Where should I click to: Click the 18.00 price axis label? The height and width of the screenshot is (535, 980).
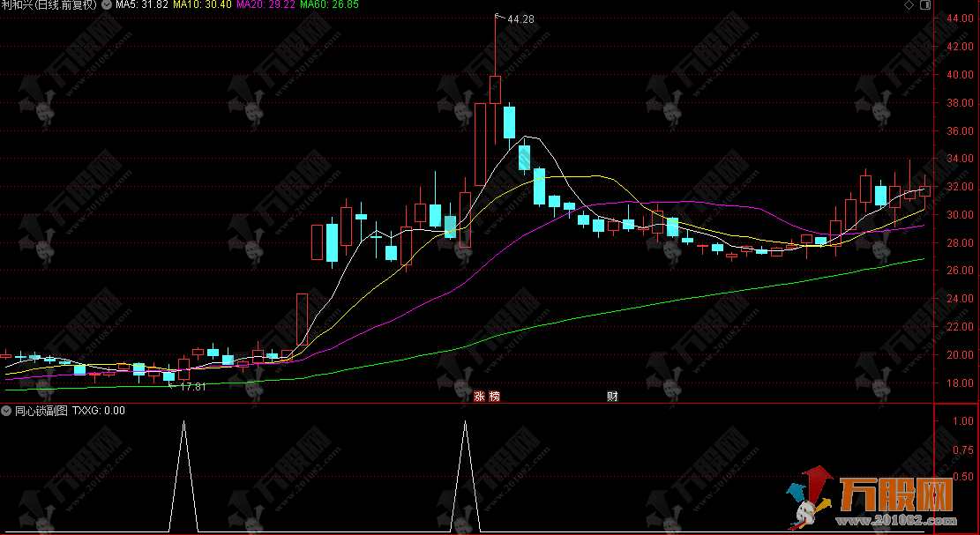(960, 383)
